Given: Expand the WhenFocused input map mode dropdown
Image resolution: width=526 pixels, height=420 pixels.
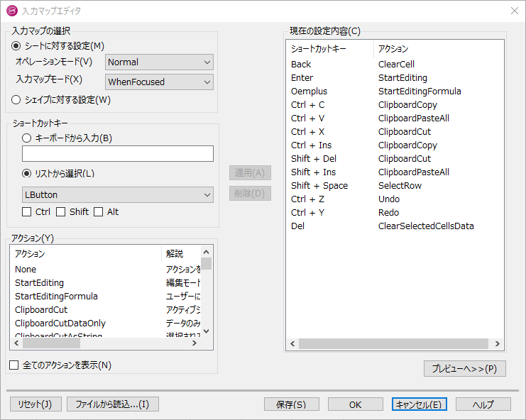Looking at the screenshot, I should tap(159, 82).
